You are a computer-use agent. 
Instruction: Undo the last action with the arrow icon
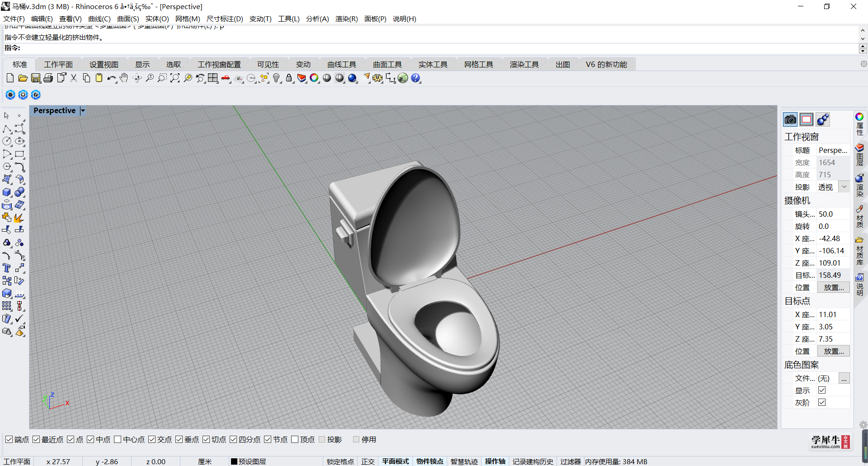(111, 78)
